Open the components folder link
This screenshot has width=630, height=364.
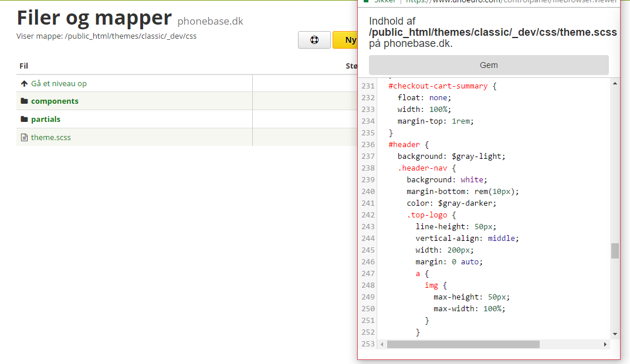tap(55, 101)
